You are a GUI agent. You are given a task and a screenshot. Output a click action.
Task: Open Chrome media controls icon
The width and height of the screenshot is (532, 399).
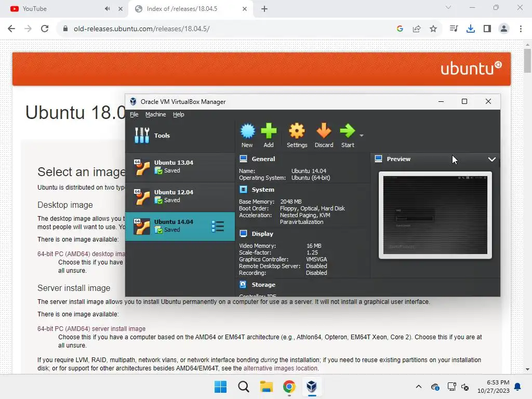[454, 29]
